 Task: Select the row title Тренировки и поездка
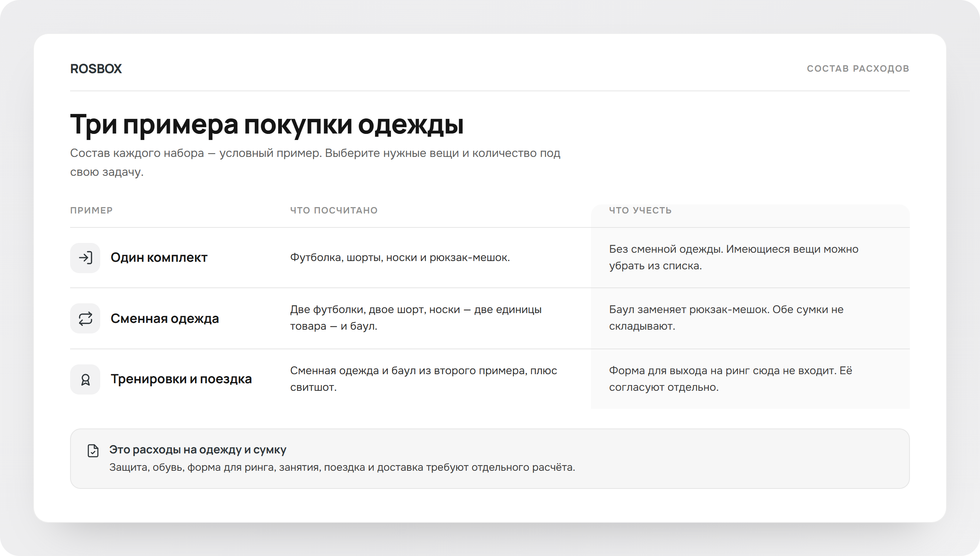181,379
